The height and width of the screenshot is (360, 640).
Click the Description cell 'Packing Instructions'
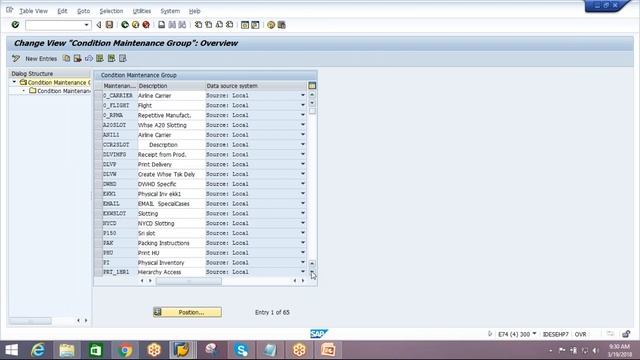tap(171, 243)
